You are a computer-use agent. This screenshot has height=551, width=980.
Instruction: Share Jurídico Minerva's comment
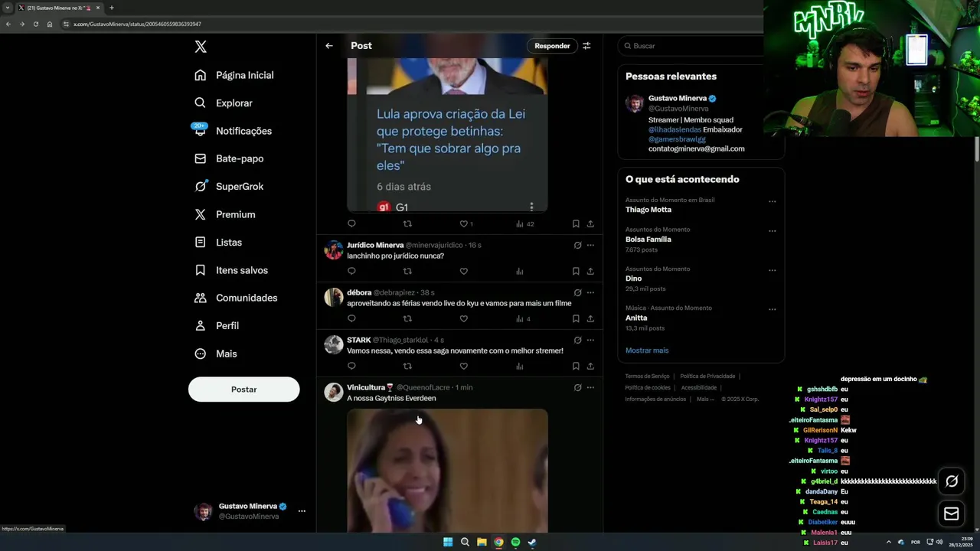coord(590,271)
